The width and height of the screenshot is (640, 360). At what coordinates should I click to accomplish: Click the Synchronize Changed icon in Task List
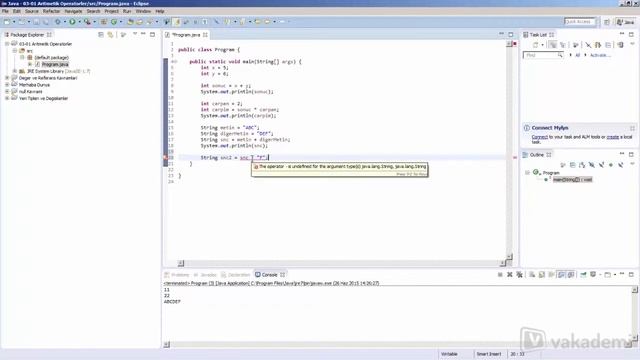click(x=620, y=45)
